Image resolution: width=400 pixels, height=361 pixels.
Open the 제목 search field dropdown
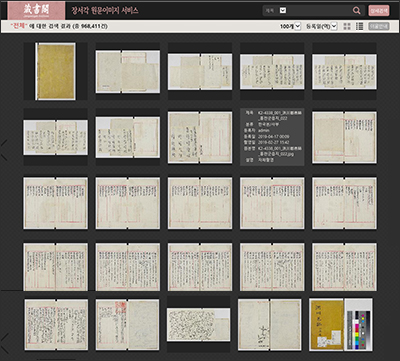click(283, 11)
